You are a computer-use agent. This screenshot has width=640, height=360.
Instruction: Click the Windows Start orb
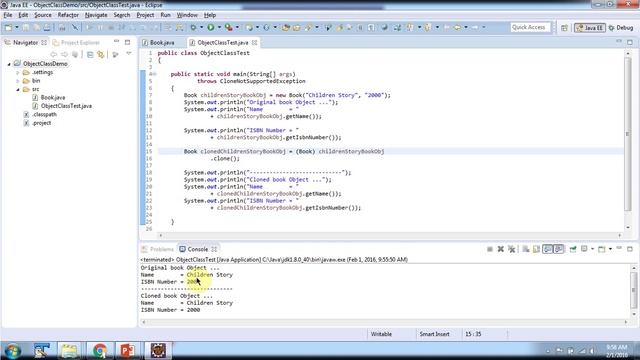click(x=13, y=351)
